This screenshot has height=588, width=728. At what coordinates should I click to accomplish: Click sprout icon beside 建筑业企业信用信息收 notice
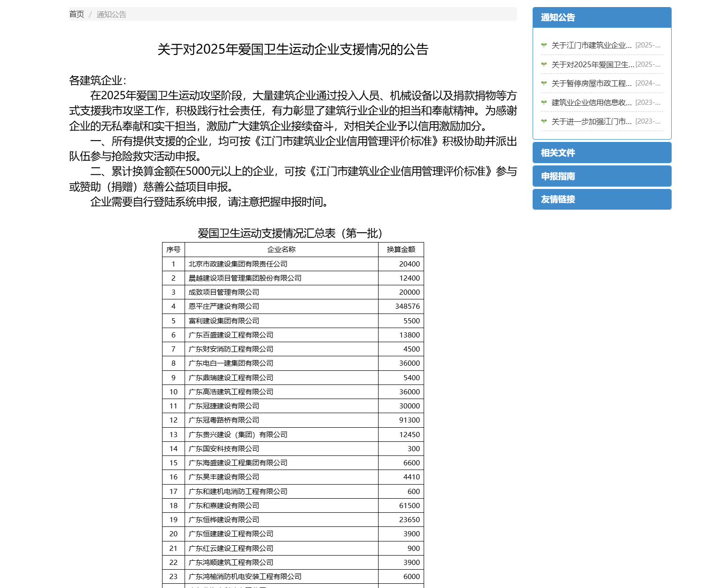pyautogui.click(x=544, y=102)
